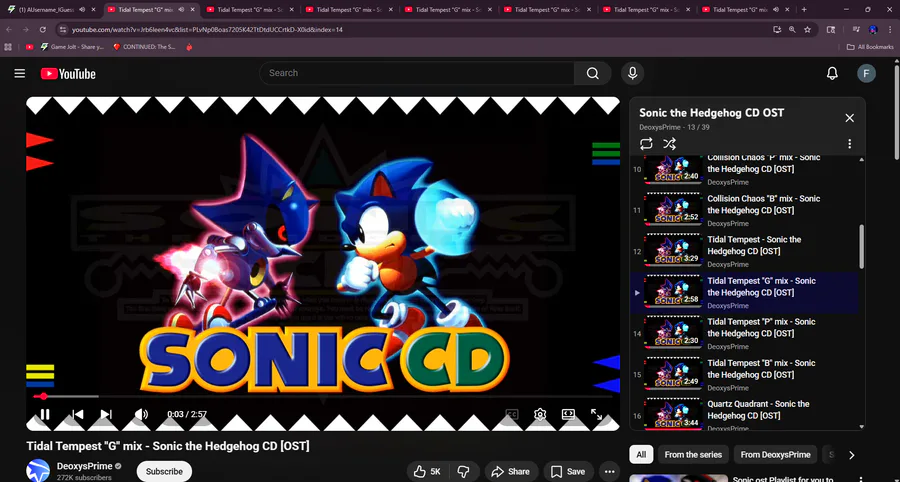Select the From the series chip

point(693,454)
